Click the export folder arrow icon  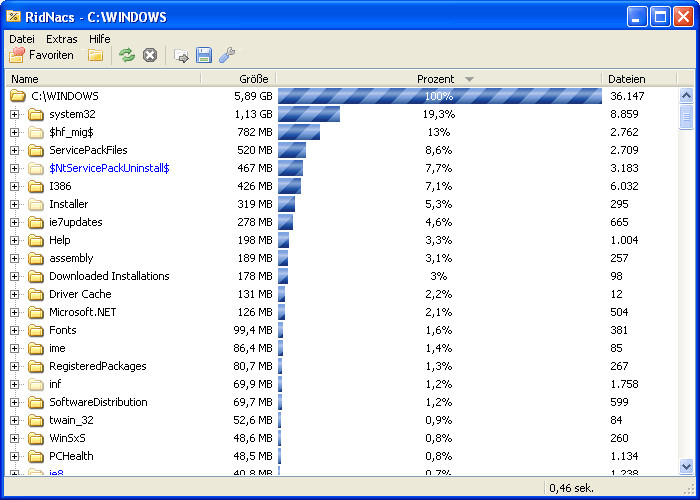(x=181, y=55)
